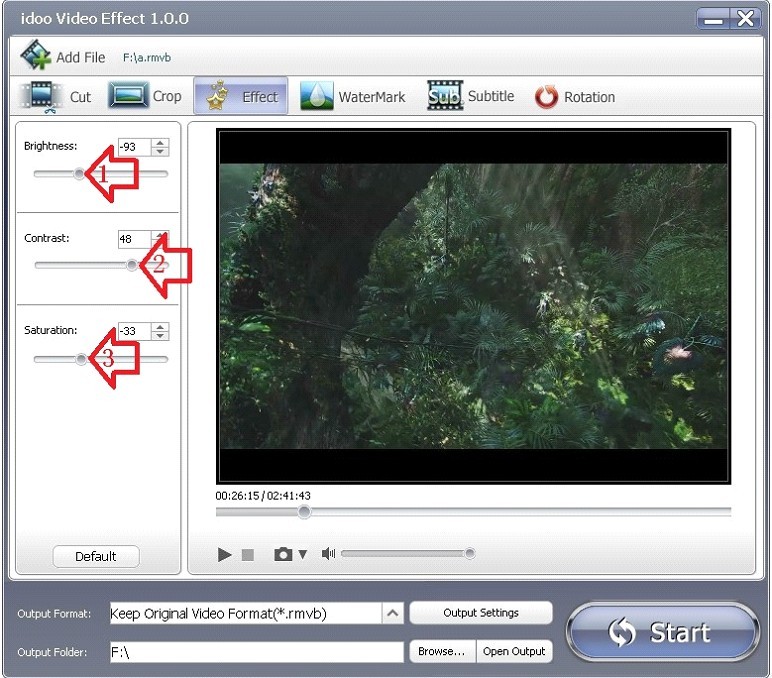Click the video preview area
Image resolution: width=772 pixels, height=678 pixels.
[x=473, y=306]
